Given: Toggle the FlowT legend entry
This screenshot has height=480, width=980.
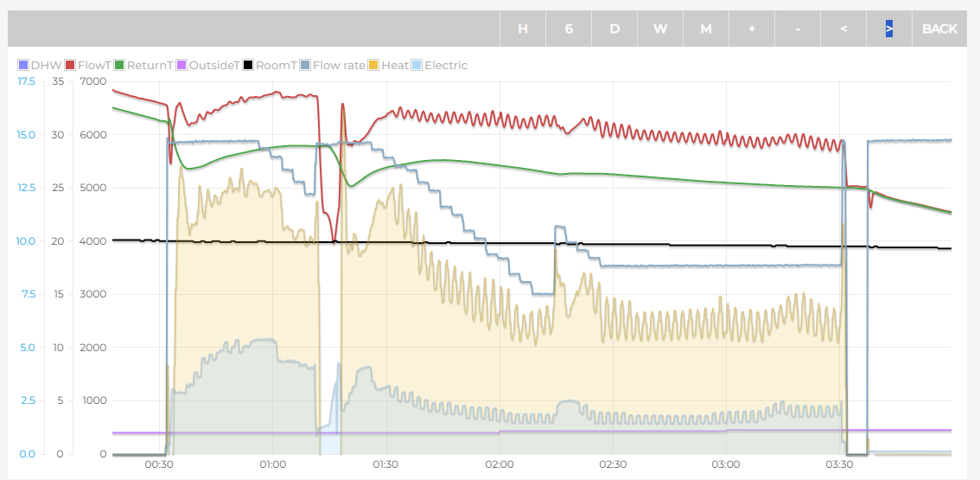Looking at the screenshot, I should (90, 65).
